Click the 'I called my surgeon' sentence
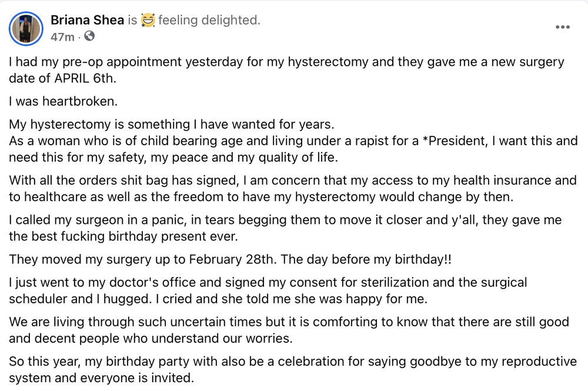The height and width of the screenshot is (391, 588). pyautogui.click(x=66, y=220)
